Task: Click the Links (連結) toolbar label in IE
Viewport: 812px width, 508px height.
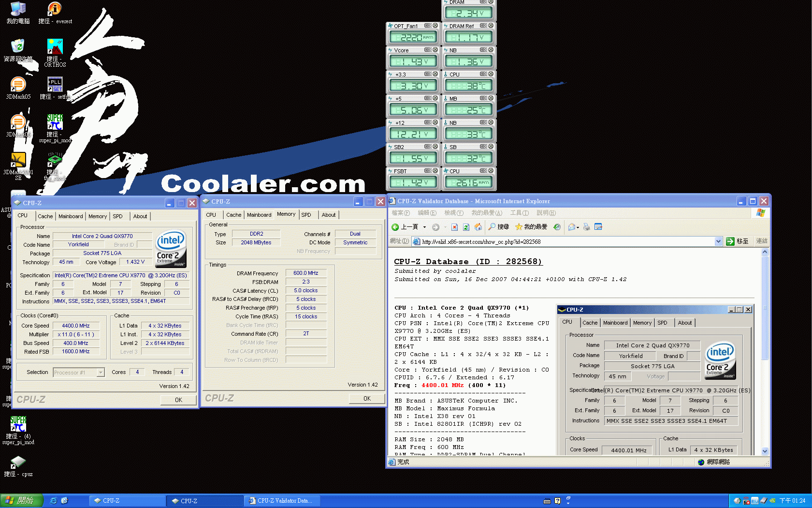Action: (x=761, y=241)
